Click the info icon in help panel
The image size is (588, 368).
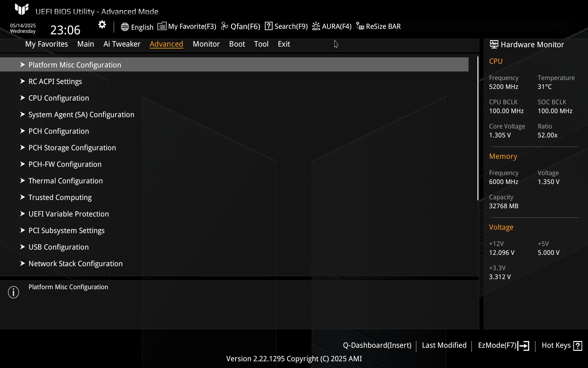click(x=13, y=292)
